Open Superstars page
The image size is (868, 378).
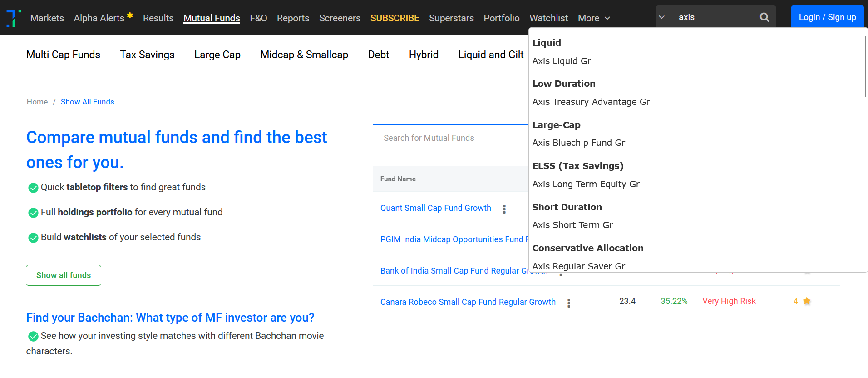point(452,18)
